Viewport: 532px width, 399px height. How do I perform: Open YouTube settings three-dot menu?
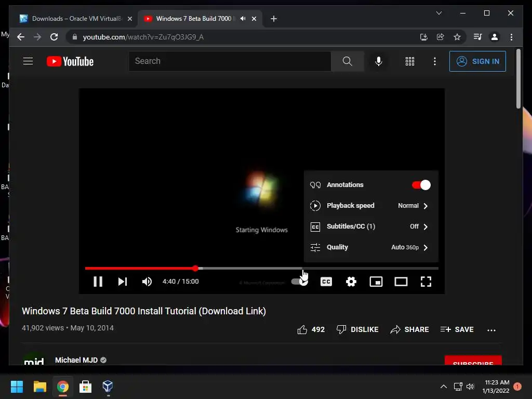pos(435,61)
